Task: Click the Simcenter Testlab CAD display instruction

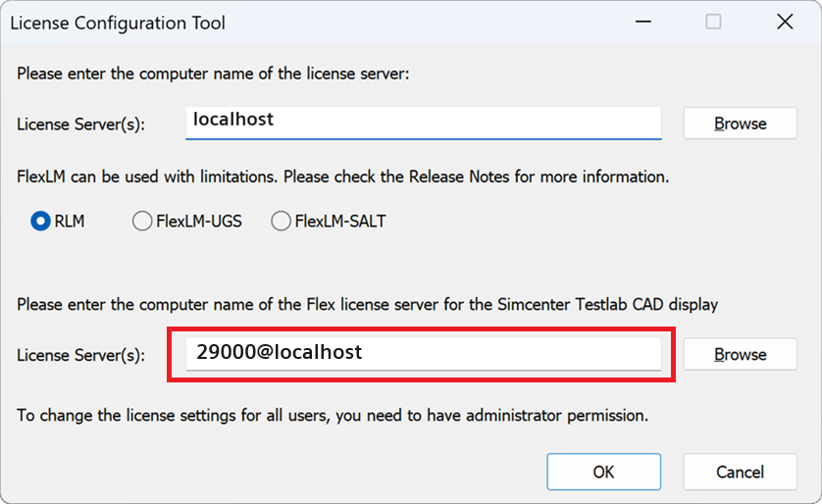Action: [367, 304]
